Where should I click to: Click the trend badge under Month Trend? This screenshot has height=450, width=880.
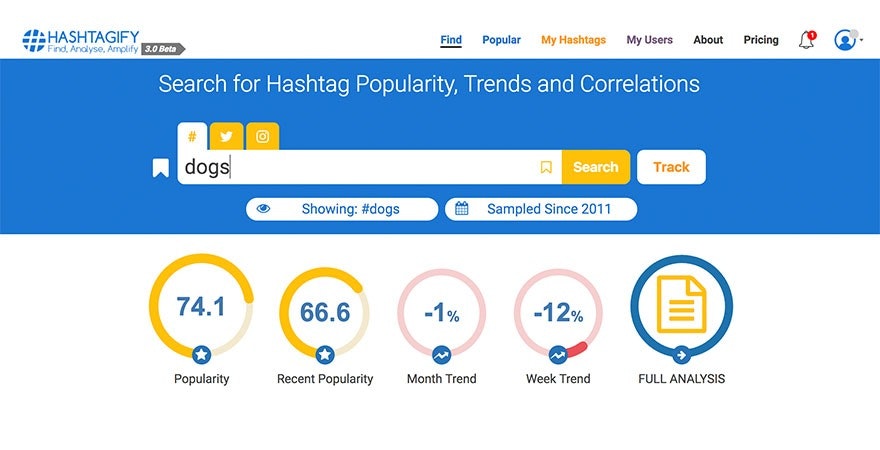(441, 354)
